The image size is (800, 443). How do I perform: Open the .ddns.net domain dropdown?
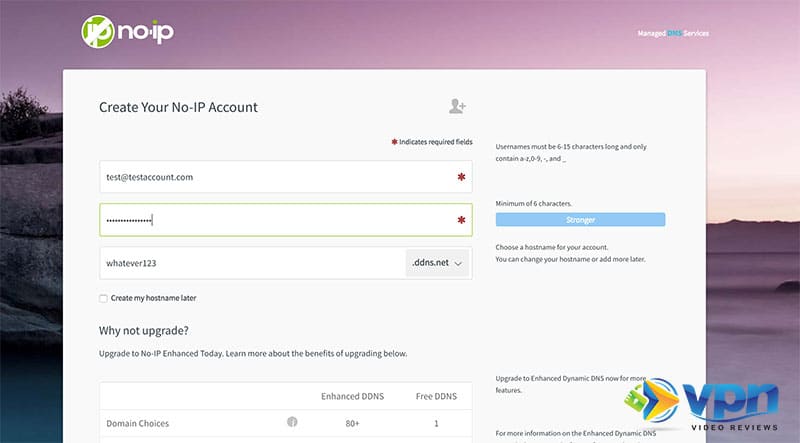tap(437, 263)
